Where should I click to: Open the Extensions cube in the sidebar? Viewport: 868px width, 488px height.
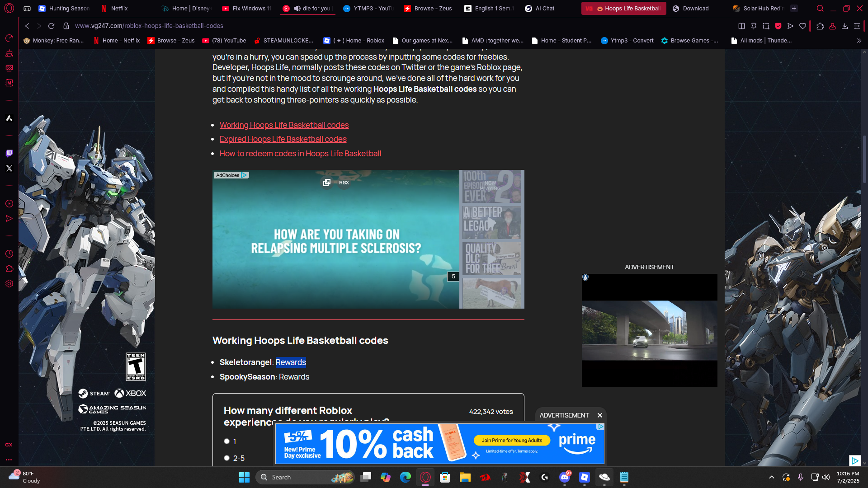(9, 269)
